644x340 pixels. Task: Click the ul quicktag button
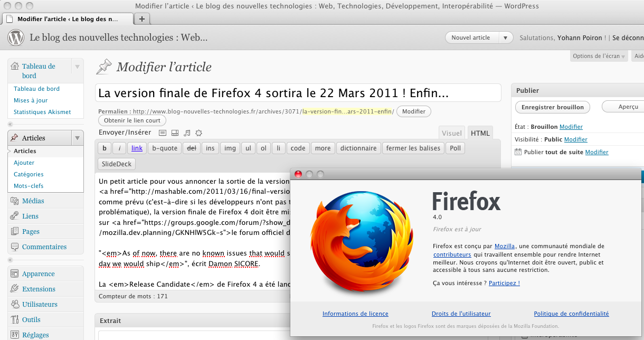pos(248,148)
